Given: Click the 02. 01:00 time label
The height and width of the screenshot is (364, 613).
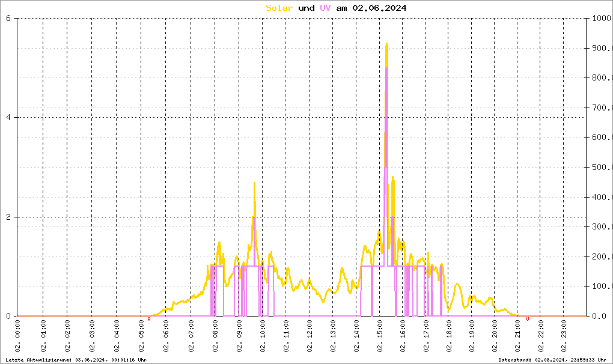Looking at the screenshot, I should 43,336.
